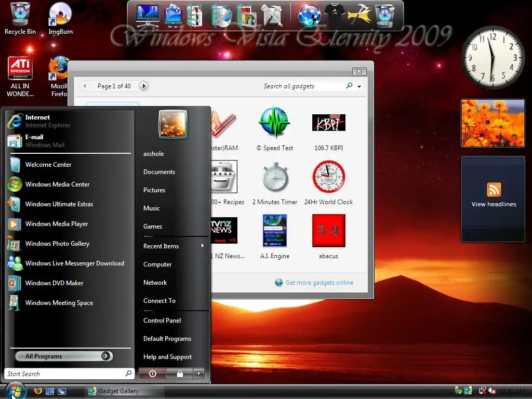
Task: Go to previous page of gadgets
Action: [85, 86]
